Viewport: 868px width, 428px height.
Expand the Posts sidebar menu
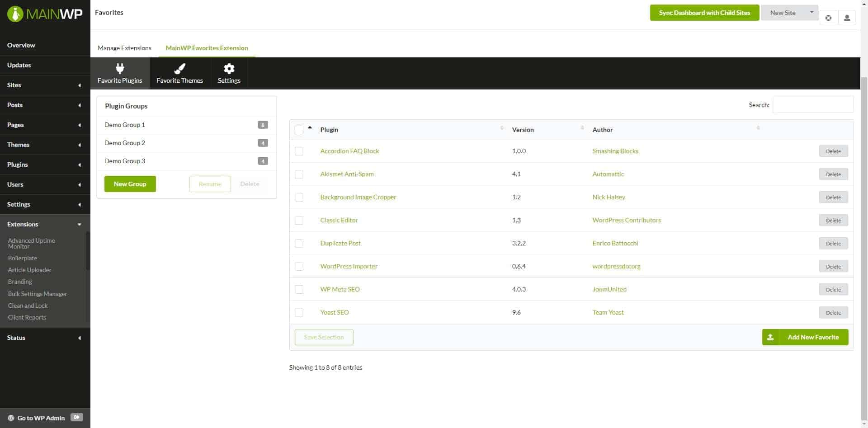point(45,105)
